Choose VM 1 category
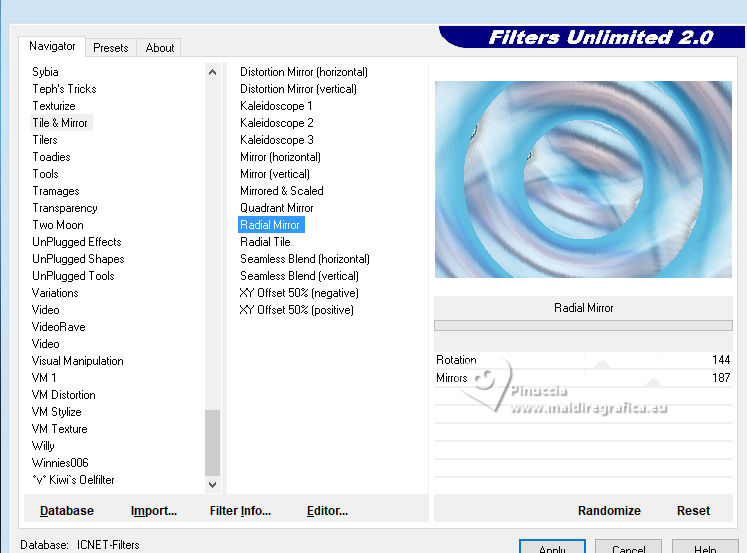Screen dimensions: 747x553 [x=44, y=378]
